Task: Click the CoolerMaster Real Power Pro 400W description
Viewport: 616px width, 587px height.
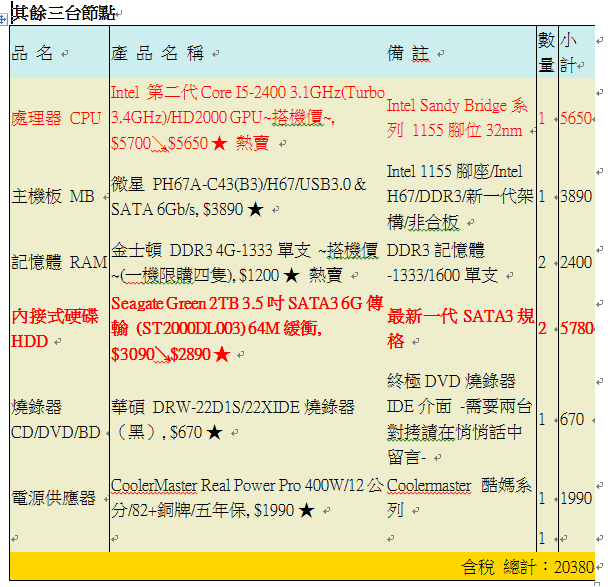Action: (247, 498)
